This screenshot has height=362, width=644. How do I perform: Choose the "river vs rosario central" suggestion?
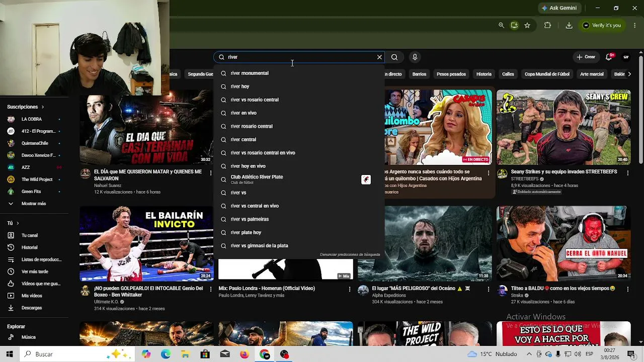tap(299, 100)
